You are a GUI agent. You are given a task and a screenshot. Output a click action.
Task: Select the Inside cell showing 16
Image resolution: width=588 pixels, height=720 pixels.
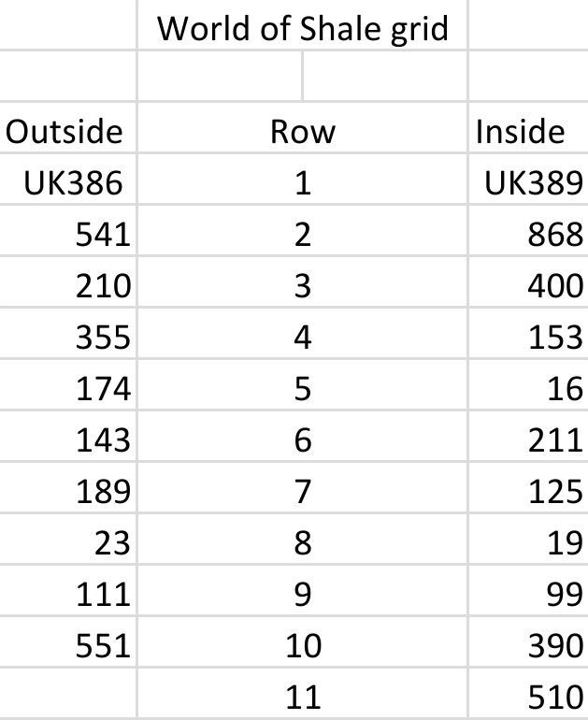tap(528, 384)
